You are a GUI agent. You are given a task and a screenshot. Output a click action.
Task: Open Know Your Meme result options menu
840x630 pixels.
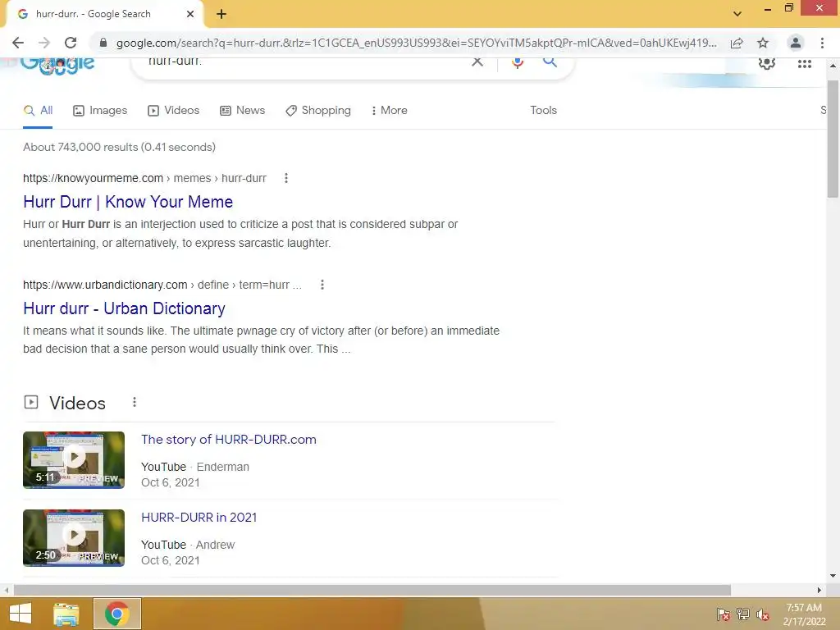[x=286, y=178]
